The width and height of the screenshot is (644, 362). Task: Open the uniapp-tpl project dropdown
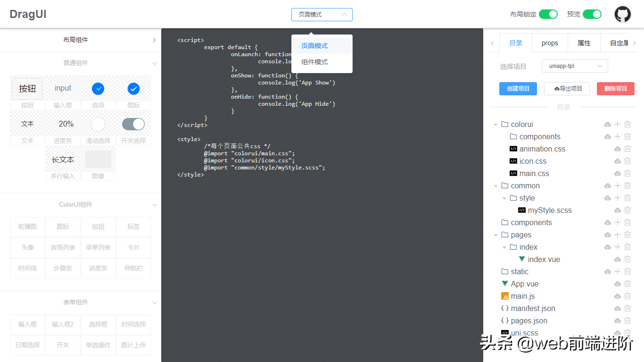click(x=575, y=66)
